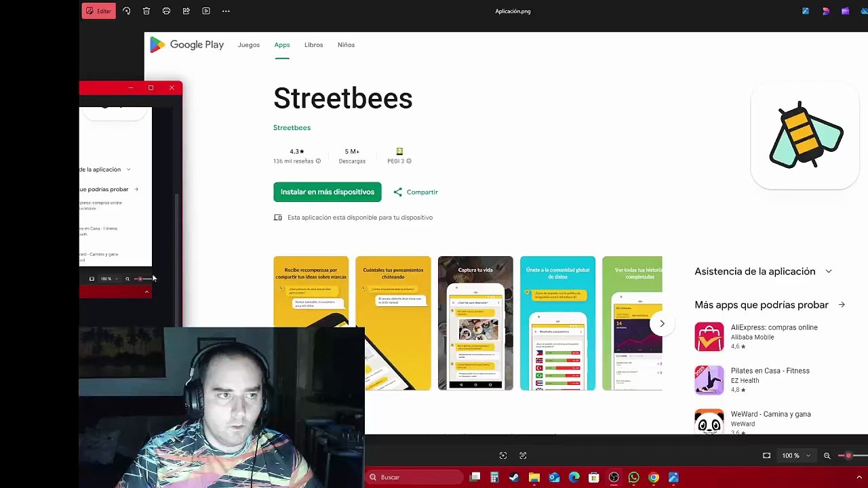The image size is (868, 488).
Task: Open Calculator from the taskbar
Action: pyautogui.click(x=494, y=477)
